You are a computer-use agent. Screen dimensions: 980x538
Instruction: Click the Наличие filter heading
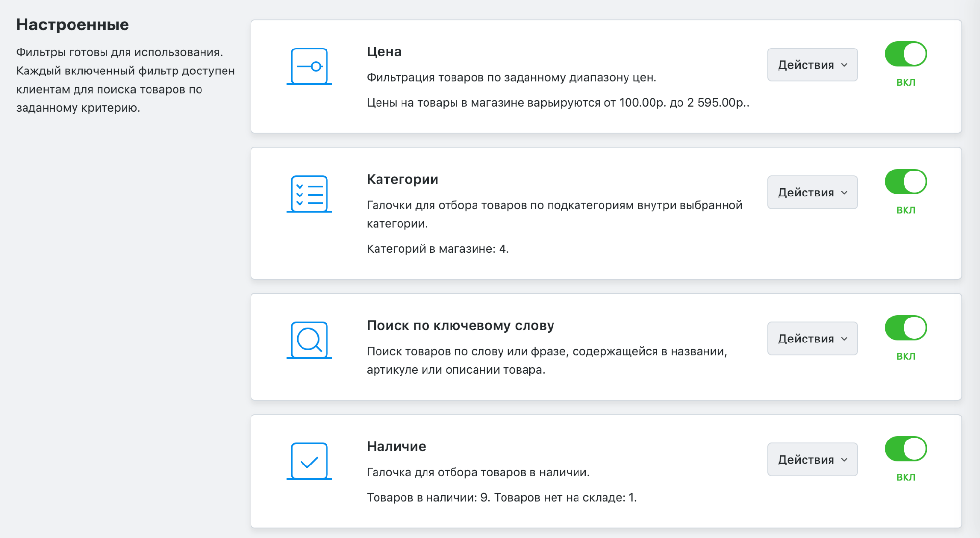[396, 447]
